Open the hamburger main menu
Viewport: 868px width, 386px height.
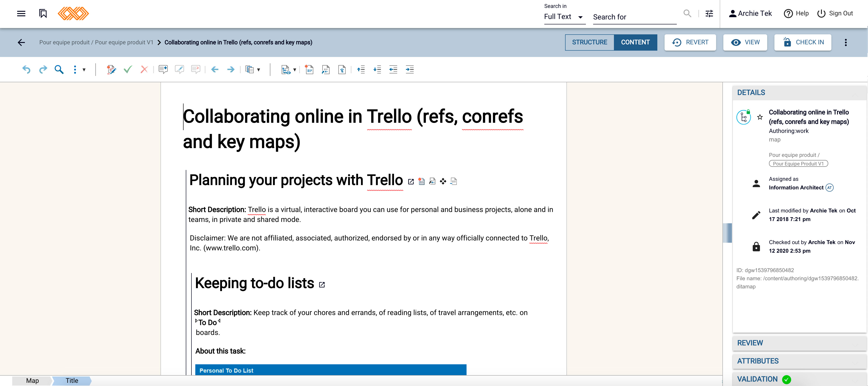pyautogui.click(x=21, y=14)
